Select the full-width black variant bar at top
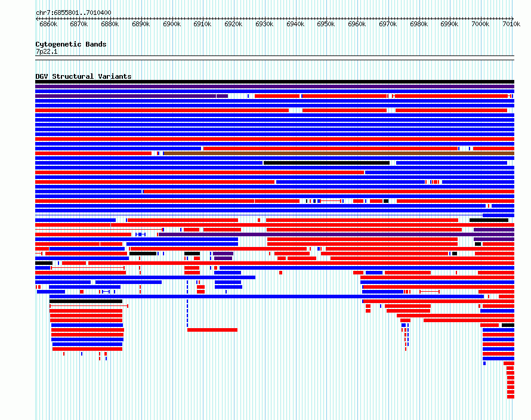Screen dimensions: 531x420 point(274,82)
